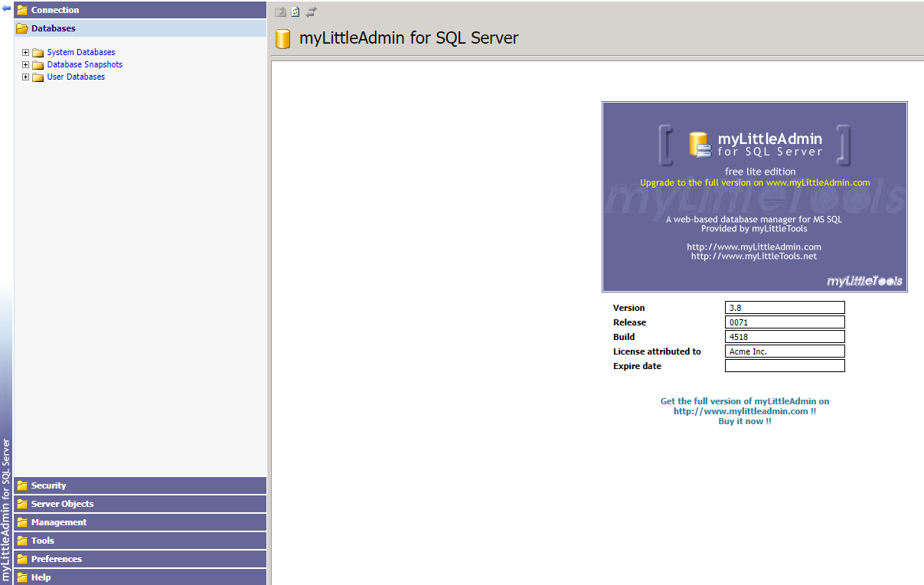Expand the System Databases node

coord(25,53)
